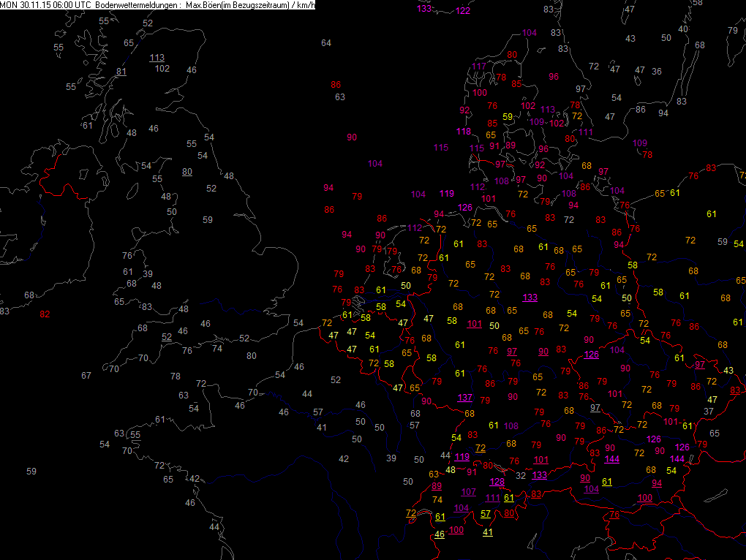The height and width of the screenshot is (560, 746).
Task: Select the gray 36 value in Sweden
Action: [x=657, y=72]
